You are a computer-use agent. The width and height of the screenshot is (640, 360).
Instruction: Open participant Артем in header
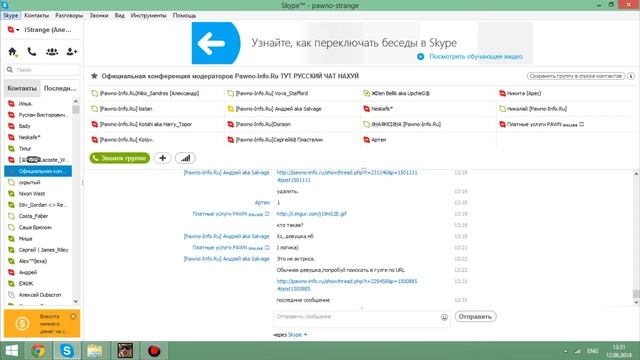pyautogui.click(x=378, y=140)
